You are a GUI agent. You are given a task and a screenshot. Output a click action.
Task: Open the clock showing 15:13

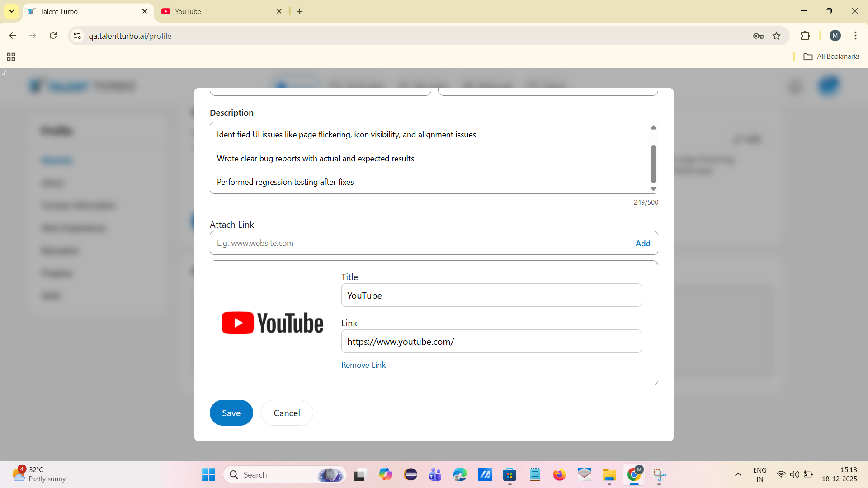pos(840,474)
